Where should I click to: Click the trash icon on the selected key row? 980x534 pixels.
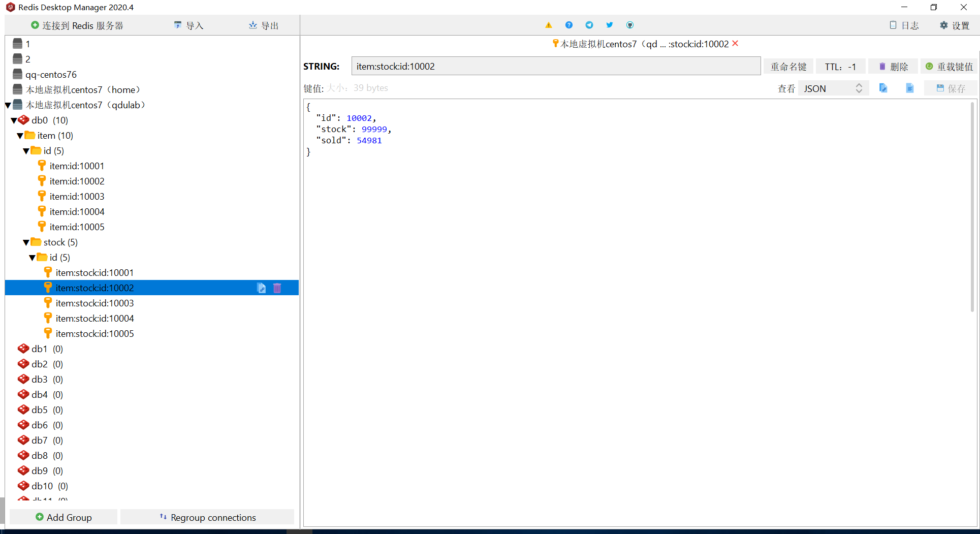coord(277,288)
